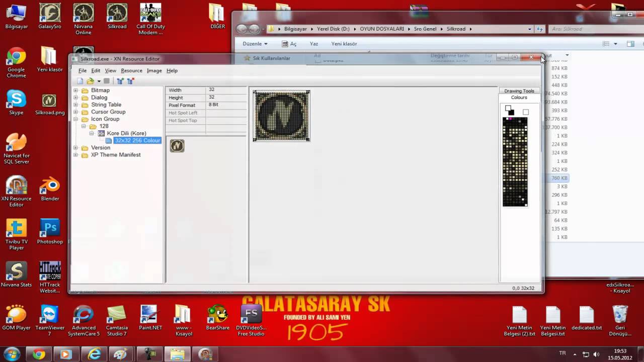Select the Photoshop desktop icon

coord(50,231)
